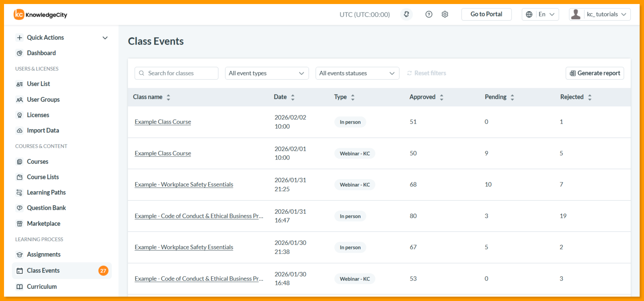The image size is (644, 301).
Task: Focus the Search for classes field
Action: click(176, 73)
